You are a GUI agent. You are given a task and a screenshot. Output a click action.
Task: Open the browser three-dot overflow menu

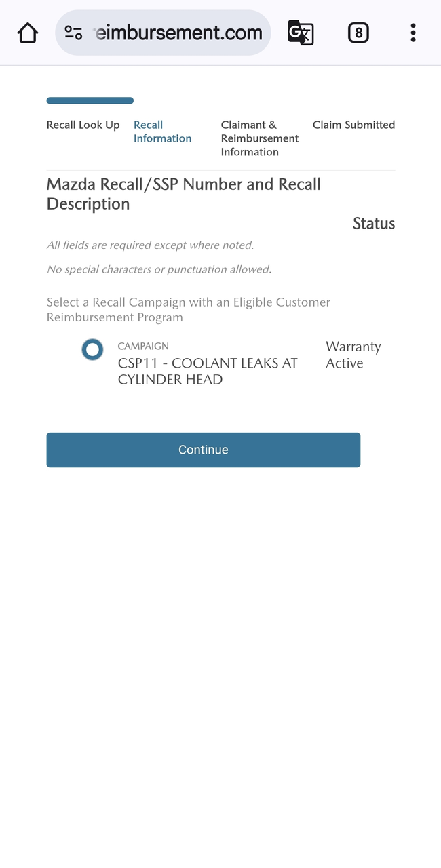click(x=413, y=33)
